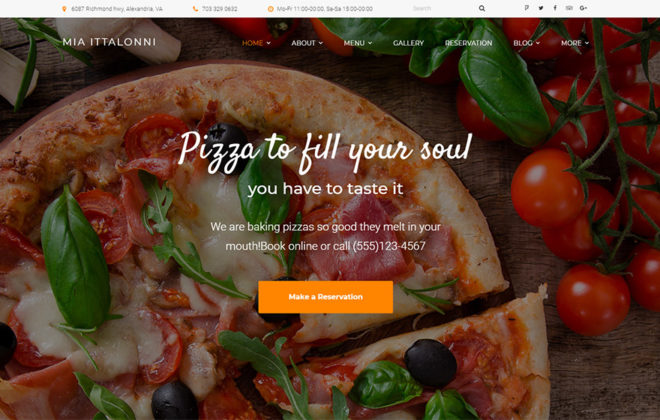660x420 pixels.
Task: Click the address location pin icon
Action: click(x=64, y=9)
